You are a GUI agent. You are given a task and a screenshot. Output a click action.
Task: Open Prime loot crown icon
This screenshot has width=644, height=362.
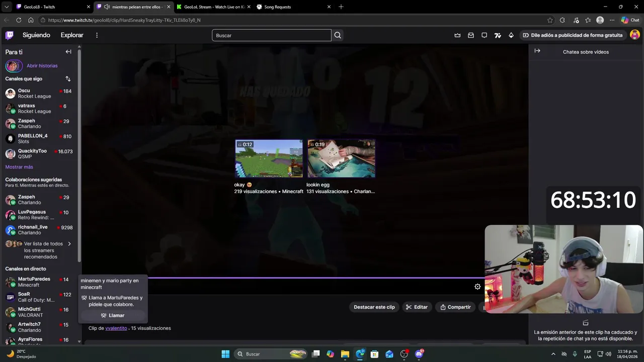pyautogui.click(x=457, y=35)
